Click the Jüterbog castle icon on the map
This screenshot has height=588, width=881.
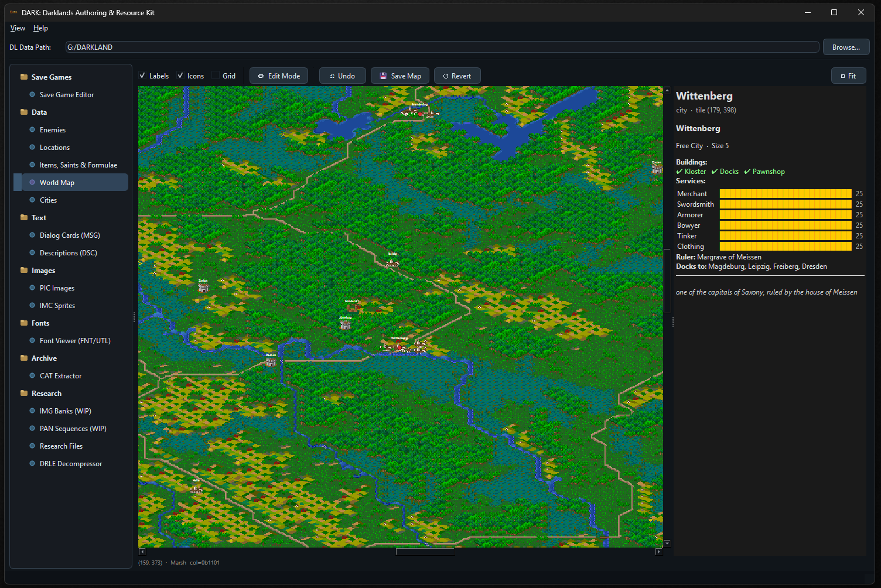pyautogui.click(x=345, y=324)
